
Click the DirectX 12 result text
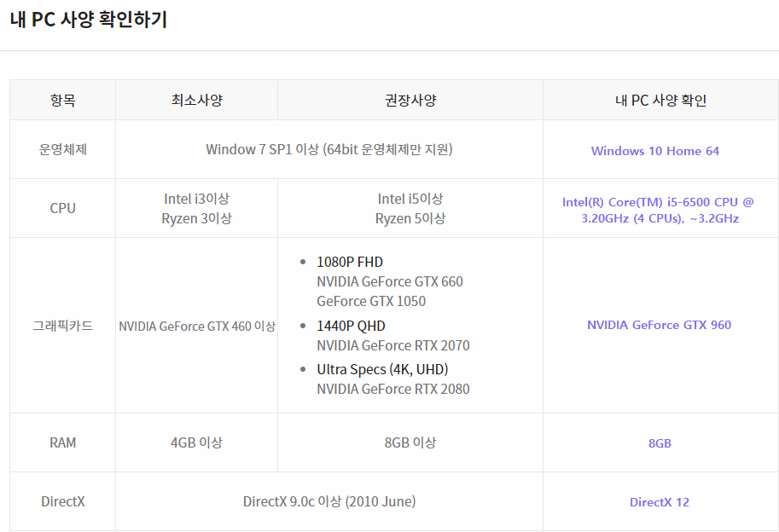pos(659,502)
